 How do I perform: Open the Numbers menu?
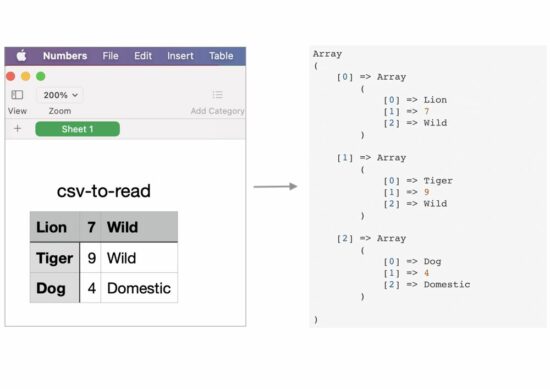point(65,56)
